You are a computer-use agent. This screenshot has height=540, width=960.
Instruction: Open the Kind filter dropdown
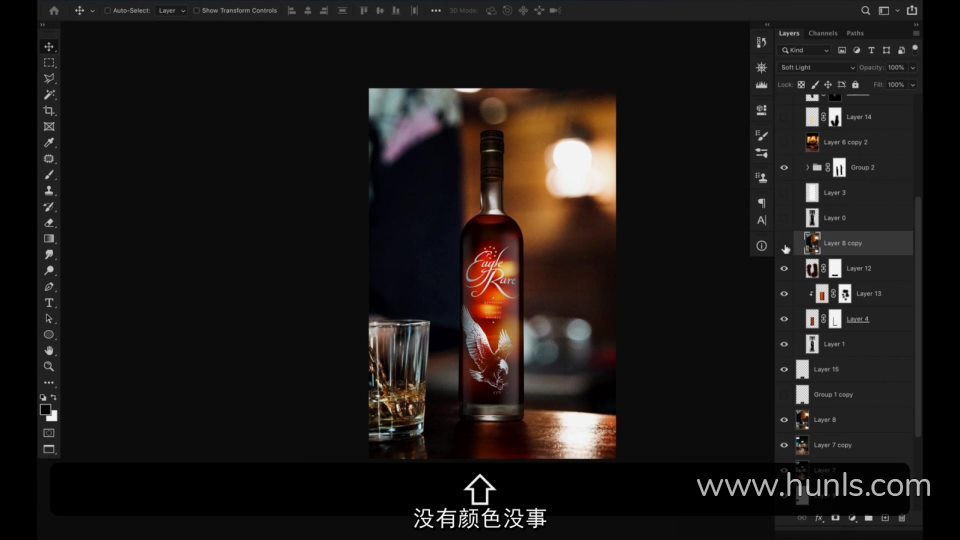coord(804,50)
